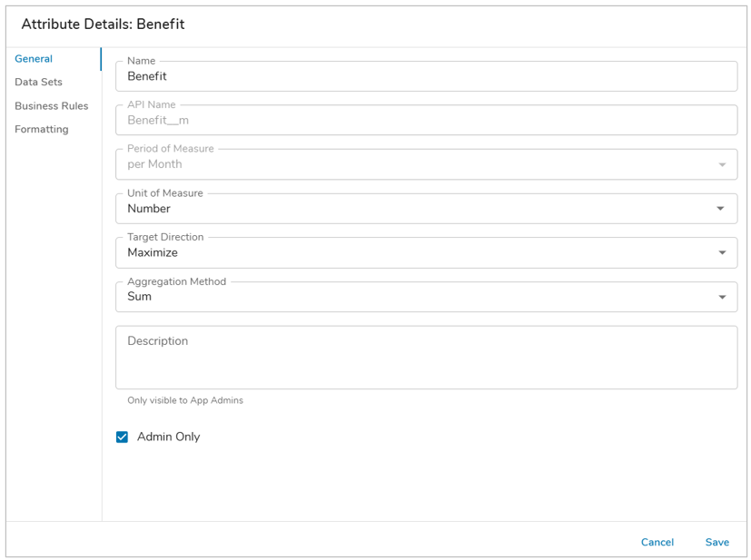Go to the Formatting tab
This screenshot has height=560, width=751.
(x=41, y=130)
